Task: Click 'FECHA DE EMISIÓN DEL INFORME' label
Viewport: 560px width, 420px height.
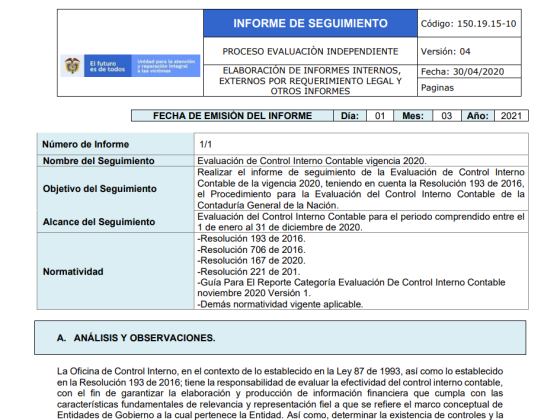Action: click(232, 116)
